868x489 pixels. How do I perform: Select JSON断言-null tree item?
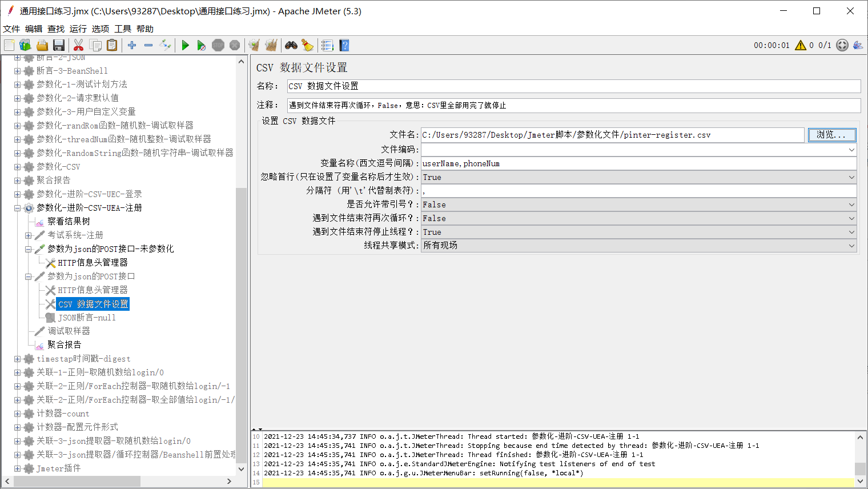click(87, 318)
